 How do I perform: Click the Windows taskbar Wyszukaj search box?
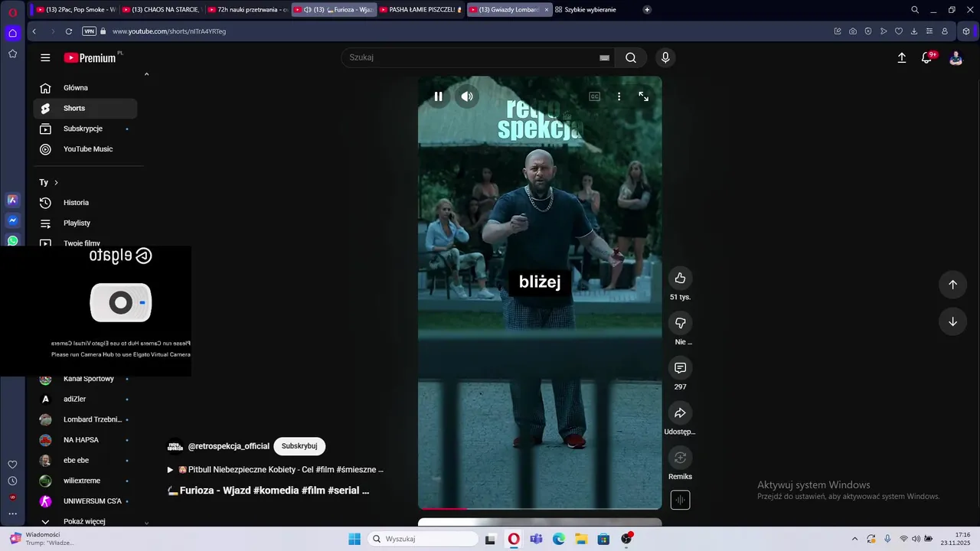423,539
